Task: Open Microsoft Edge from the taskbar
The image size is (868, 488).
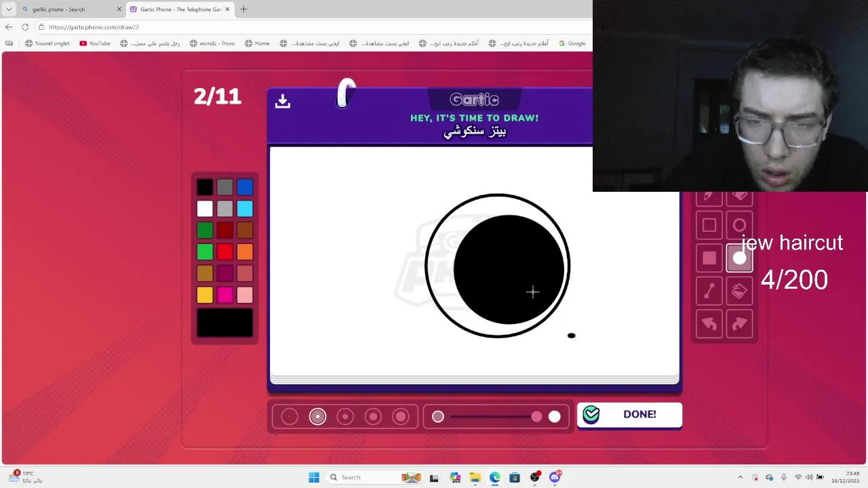Action: pos(495,477)
